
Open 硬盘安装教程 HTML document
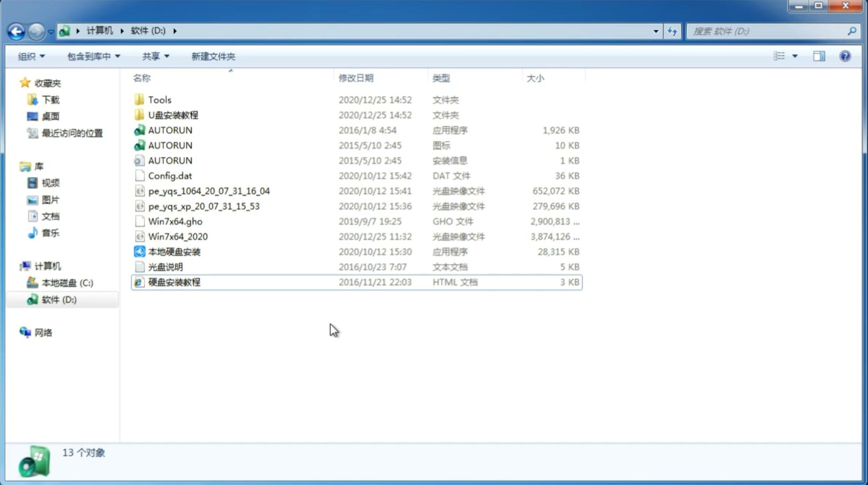point(174,282)
